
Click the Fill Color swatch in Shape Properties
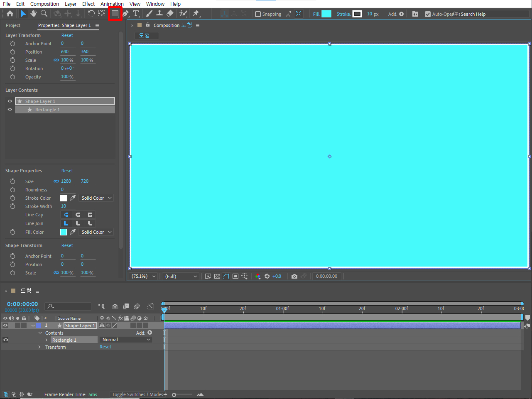pos(64,232)
